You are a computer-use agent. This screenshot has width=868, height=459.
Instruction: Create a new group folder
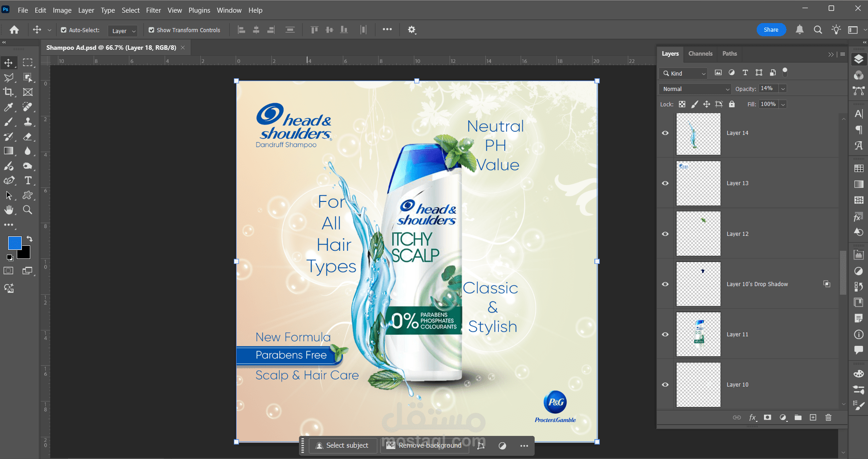(798, 417)
